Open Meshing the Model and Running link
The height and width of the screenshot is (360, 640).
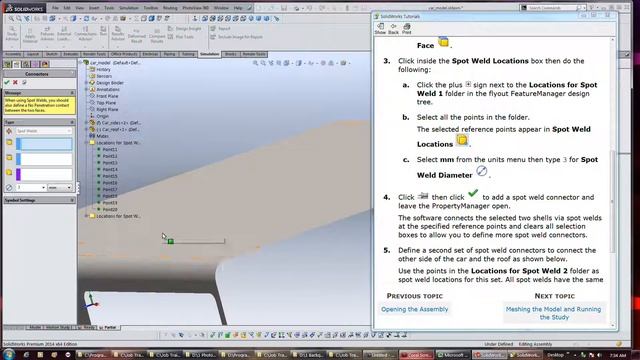click(x=553, y=313)
